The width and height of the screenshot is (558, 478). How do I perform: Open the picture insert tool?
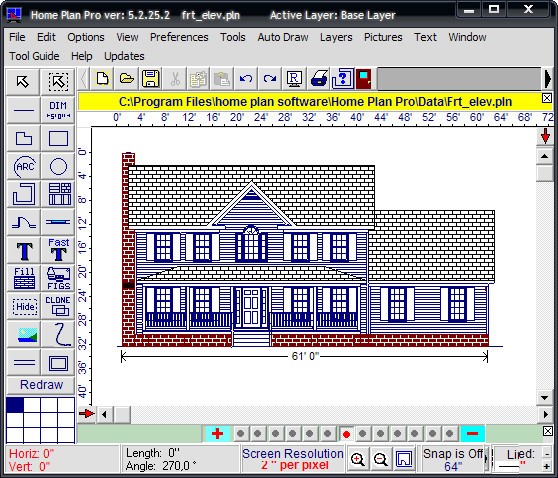[x=23, y=335]
